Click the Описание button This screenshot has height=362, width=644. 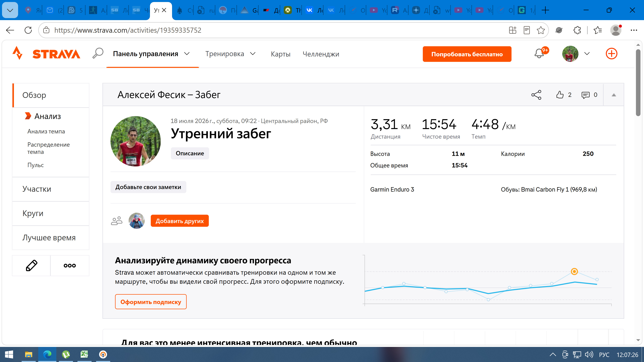tap(190, 153)
